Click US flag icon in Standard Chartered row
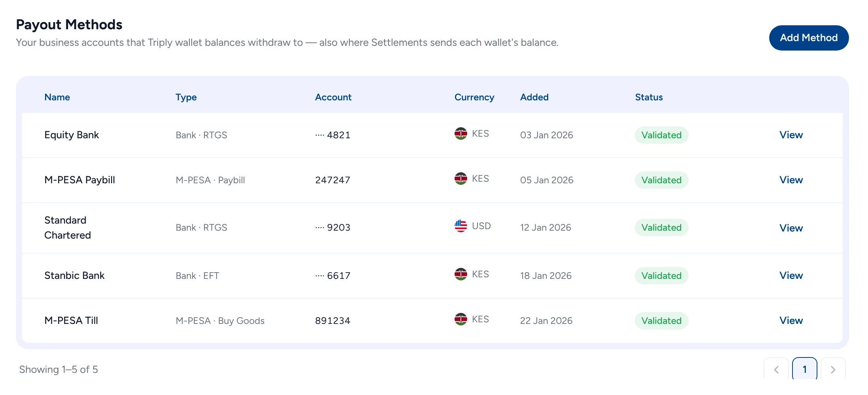The height and width of the screenshot is (395, 868). click(x=461, y=226)
